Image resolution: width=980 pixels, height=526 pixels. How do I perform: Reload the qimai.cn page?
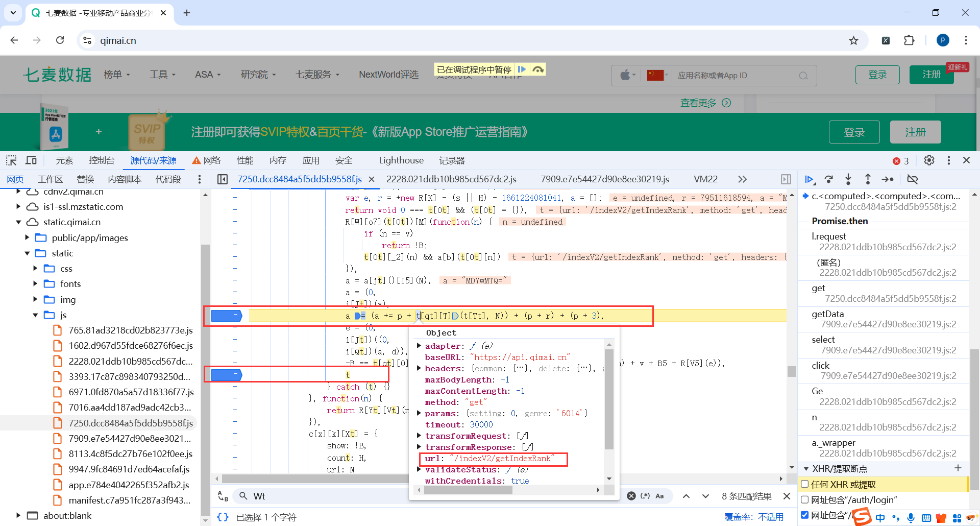coord(60,40)
